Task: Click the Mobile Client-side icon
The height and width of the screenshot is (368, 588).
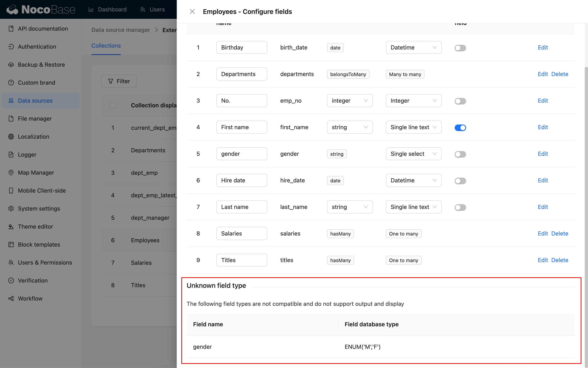Action: (x=11, y=191)
